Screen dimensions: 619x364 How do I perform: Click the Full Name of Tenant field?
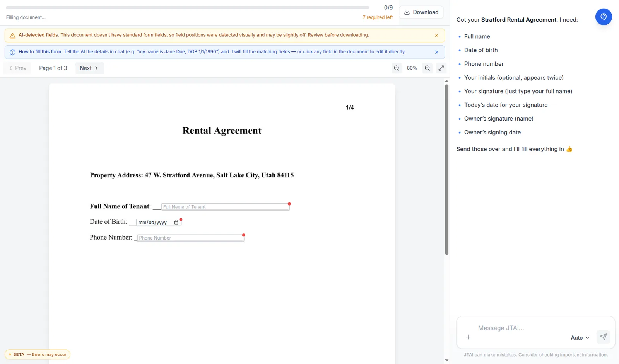click(x=225, y=207)
